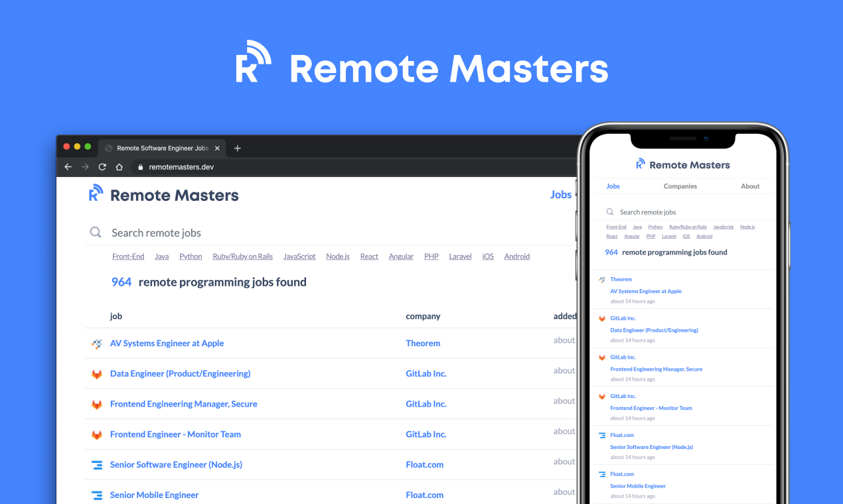Filter by Python tag in the browser page
843x504 pixels.
191,257
